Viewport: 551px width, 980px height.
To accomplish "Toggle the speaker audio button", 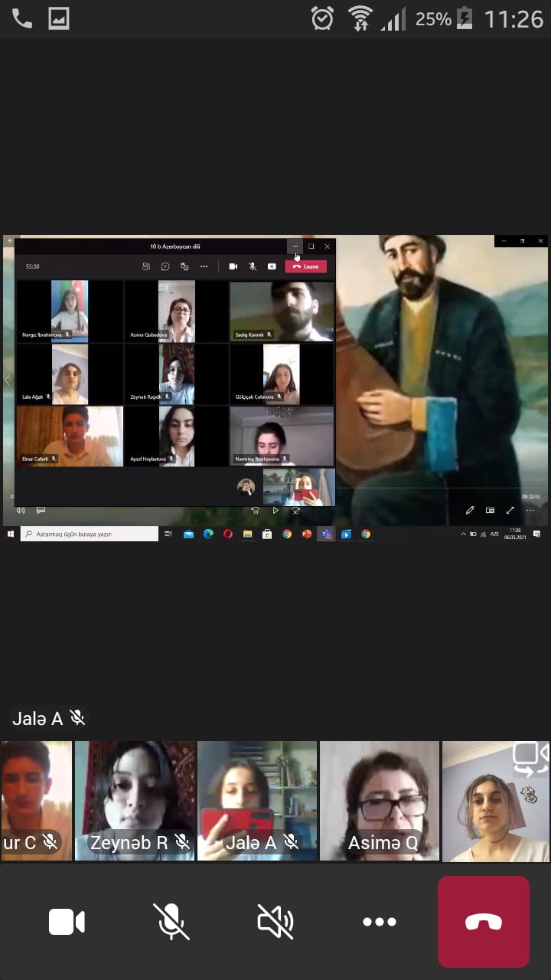I will pyautogui.click(x=275, y=922).
